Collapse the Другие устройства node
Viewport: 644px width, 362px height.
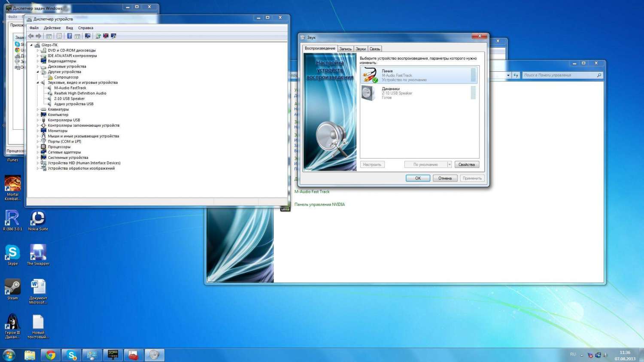(x=38, y=72)
